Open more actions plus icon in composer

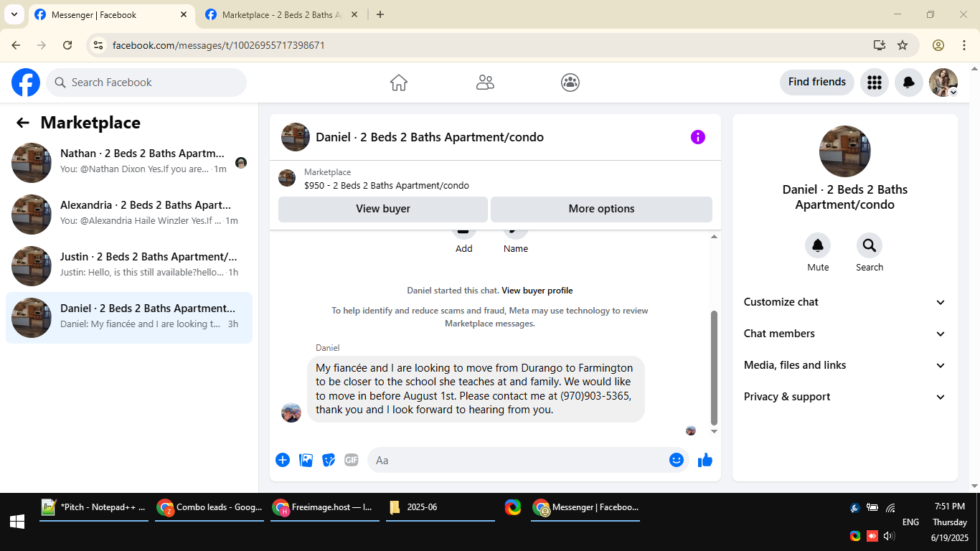tap(283, 460)
